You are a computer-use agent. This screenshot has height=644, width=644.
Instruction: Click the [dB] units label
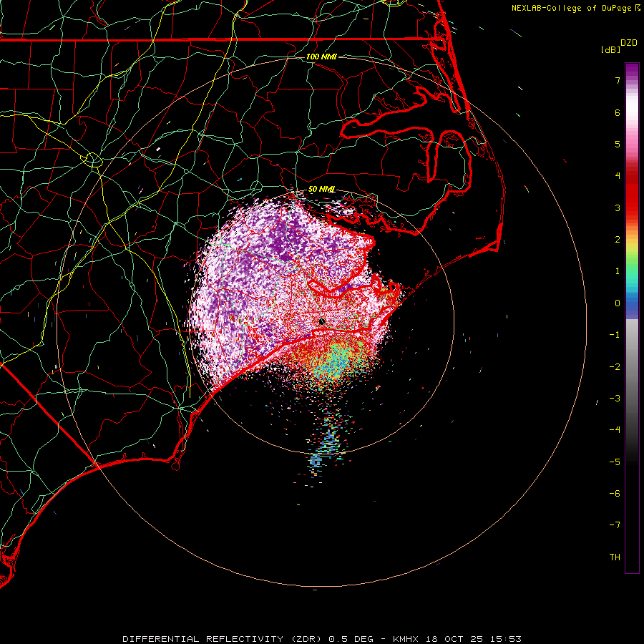610,49
